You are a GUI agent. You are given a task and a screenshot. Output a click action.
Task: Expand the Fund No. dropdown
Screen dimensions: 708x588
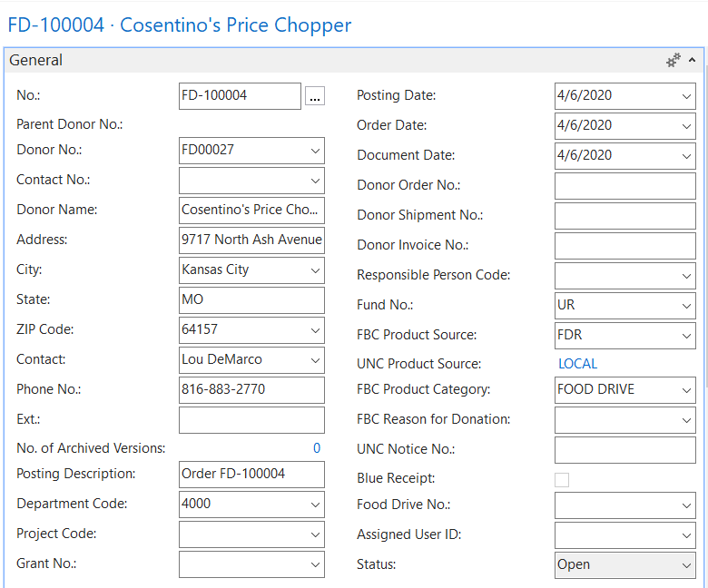(x=686, y=307)
